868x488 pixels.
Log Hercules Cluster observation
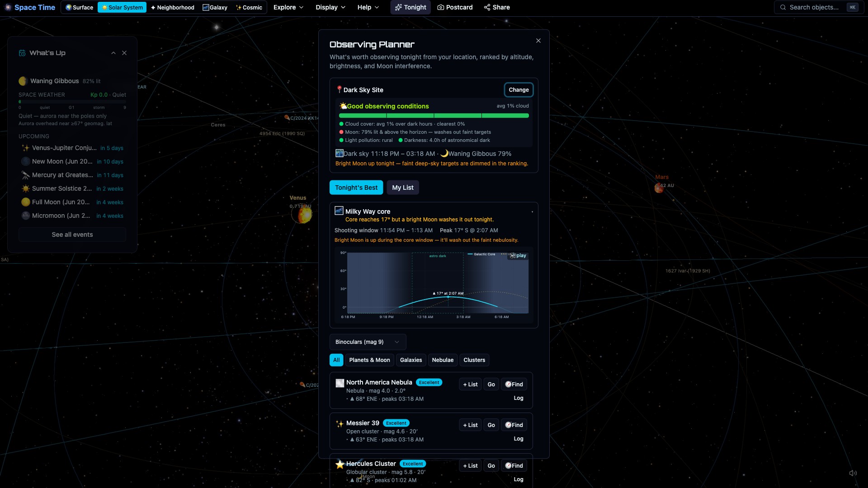(519, 479)
